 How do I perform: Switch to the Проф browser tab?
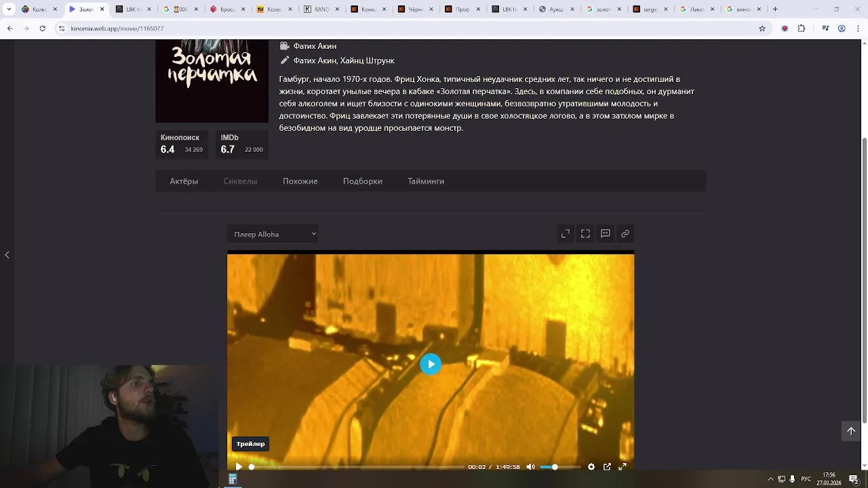(461, 9)
